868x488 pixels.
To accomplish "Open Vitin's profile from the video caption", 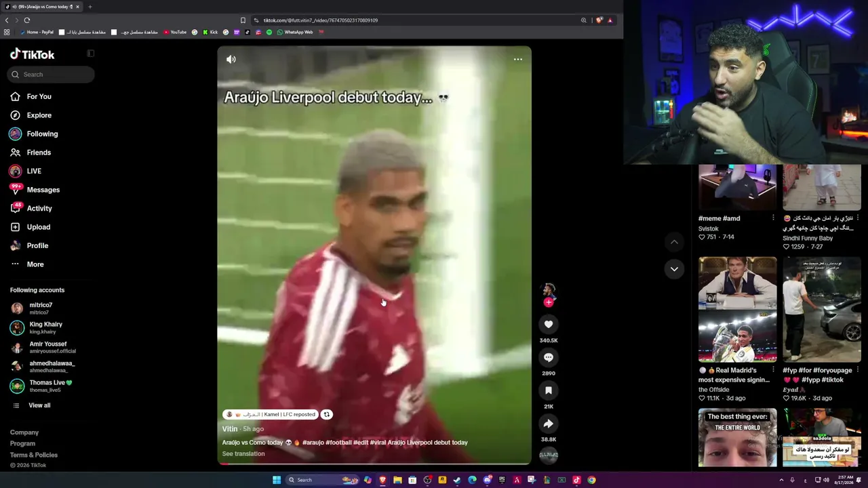I will [230, 429].
